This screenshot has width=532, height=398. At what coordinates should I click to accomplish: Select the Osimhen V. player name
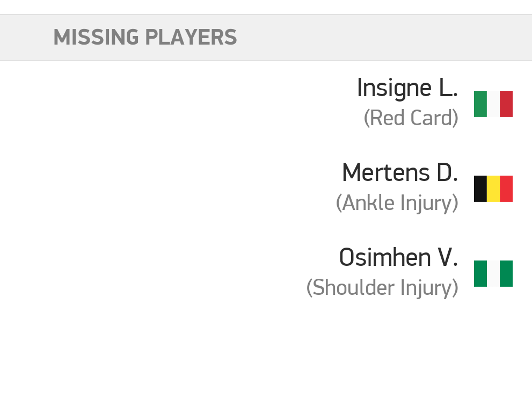(x=398, y=258)
